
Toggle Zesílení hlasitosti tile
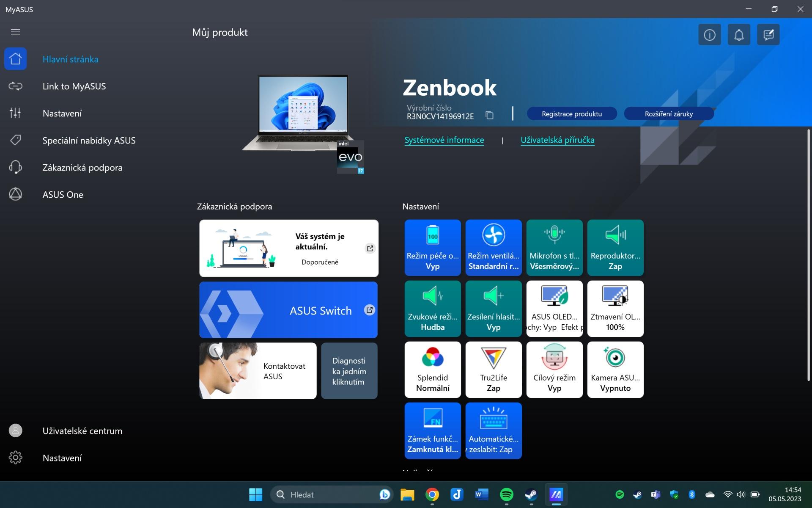pyautogui.click(x=494, y=309)
